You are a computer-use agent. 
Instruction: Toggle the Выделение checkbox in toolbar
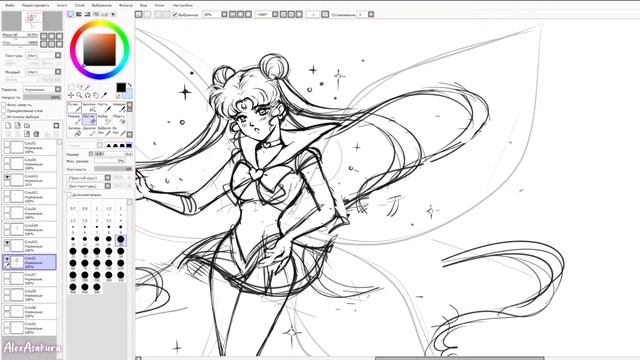coord(175,14)
